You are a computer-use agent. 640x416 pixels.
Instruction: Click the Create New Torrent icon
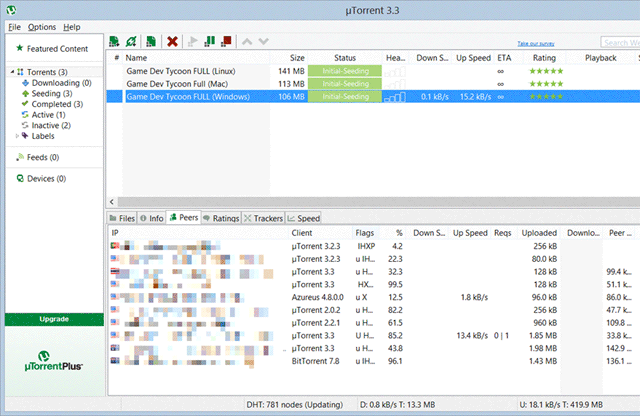(151, 41)
